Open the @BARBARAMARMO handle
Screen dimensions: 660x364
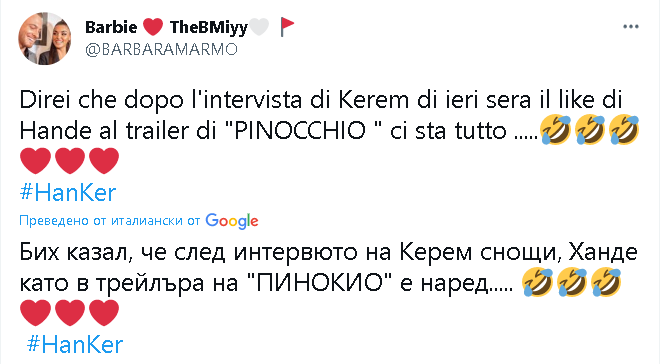pyautogui.click(x=161, y=49)
